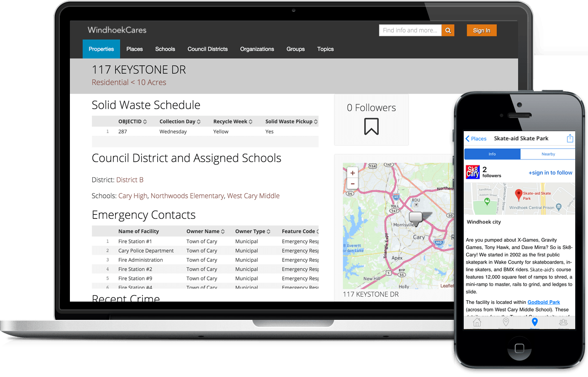
Task: Bookmark this property with the follow icon
Action: 371,127
